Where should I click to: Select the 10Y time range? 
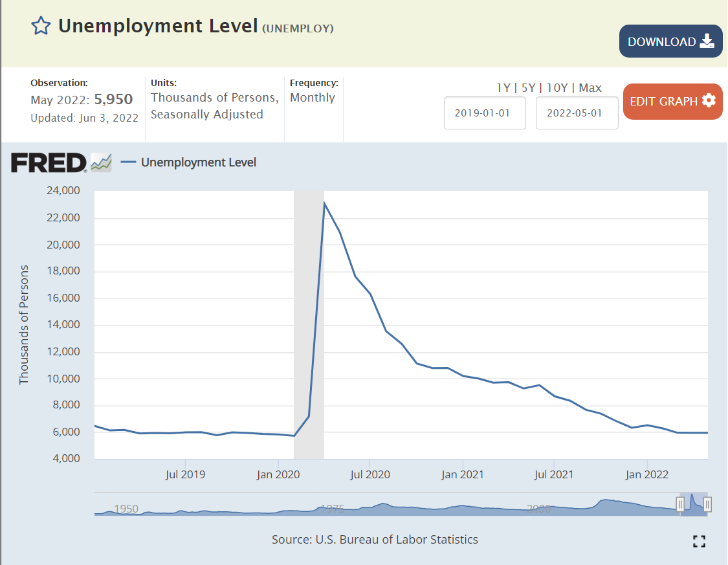tap(557, 88)
